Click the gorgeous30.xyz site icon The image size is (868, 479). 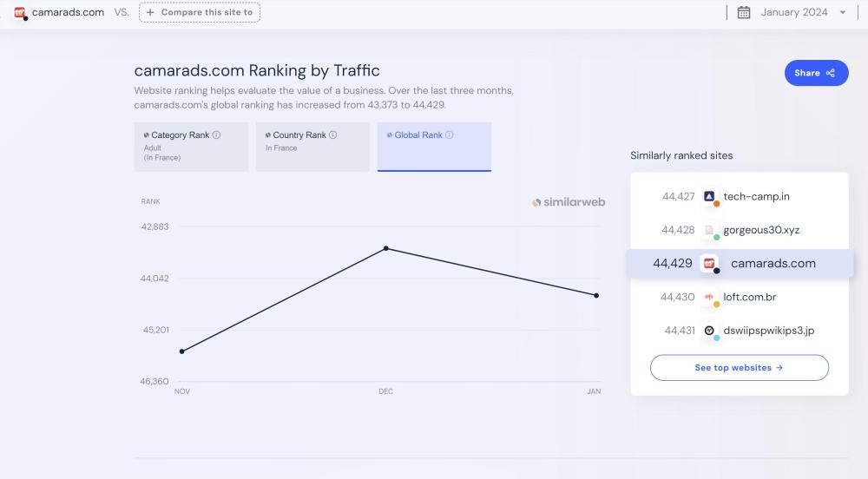pyautogui.click(x=709, y=230)
